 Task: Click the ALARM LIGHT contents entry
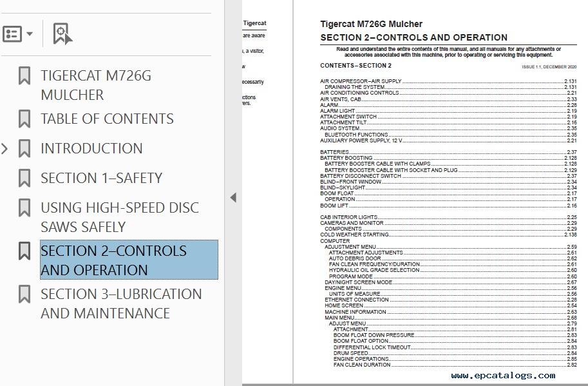click(448, 111)
